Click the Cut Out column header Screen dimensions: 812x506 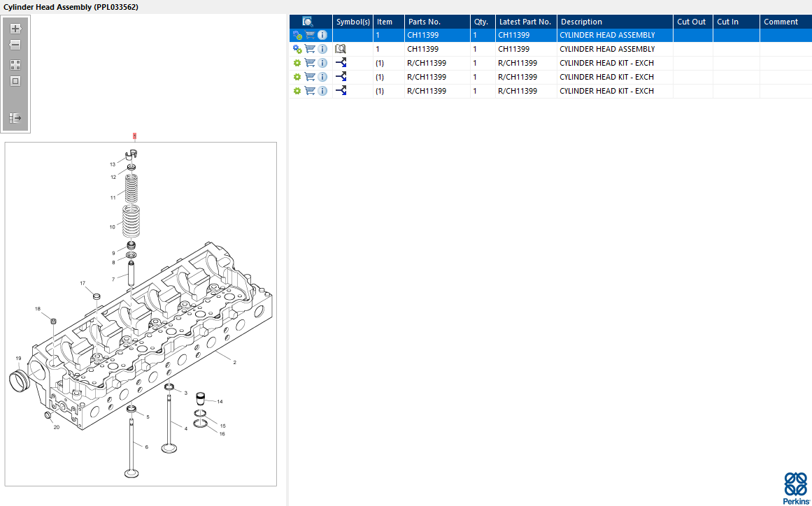click(x=693, y=22)
